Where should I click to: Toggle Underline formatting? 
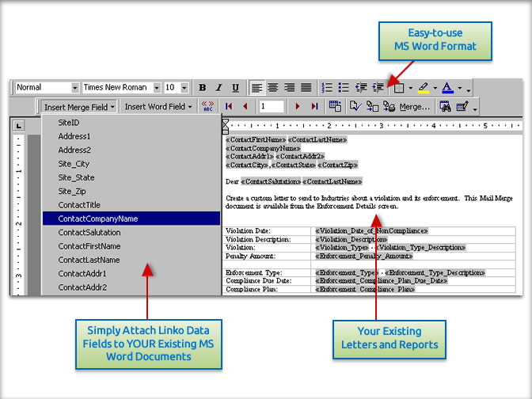pyautogui.click(x=235, y=88)
